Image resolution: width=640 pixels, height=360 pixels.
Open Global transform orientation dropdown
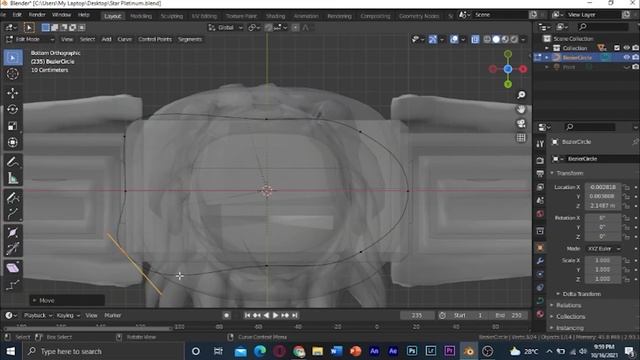(x=225, y=28)
